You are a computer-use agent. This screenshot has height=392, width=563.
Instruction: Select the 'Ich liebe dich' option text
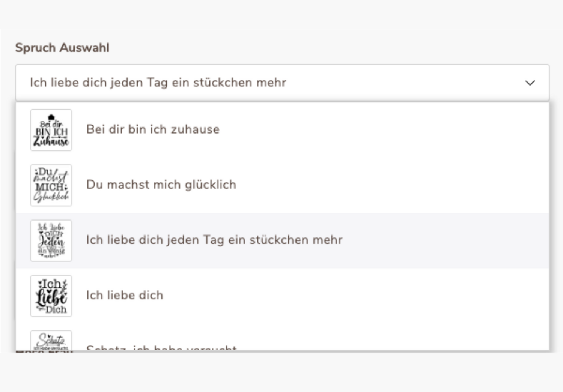point(125,295)
